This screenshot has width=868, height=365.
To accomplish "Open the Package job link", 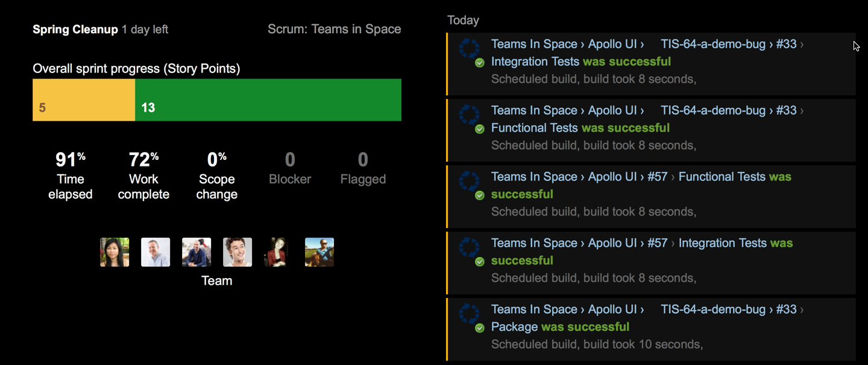I will point(514,327).
